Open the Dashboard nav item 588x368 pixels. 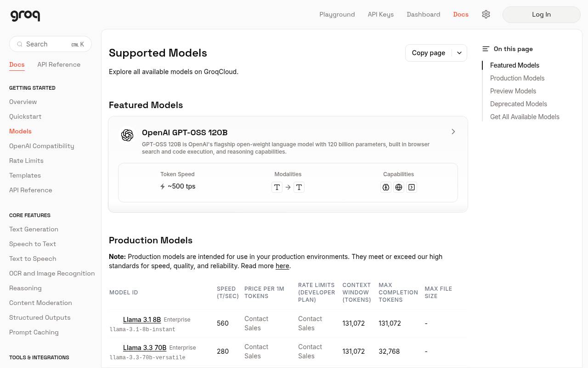[x=424, y=14]
